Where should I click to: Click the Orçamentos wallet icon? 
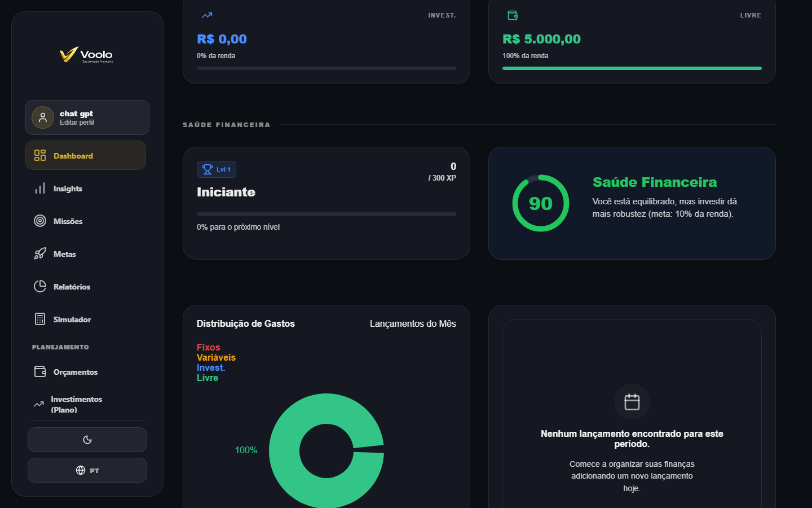point(40,371)
